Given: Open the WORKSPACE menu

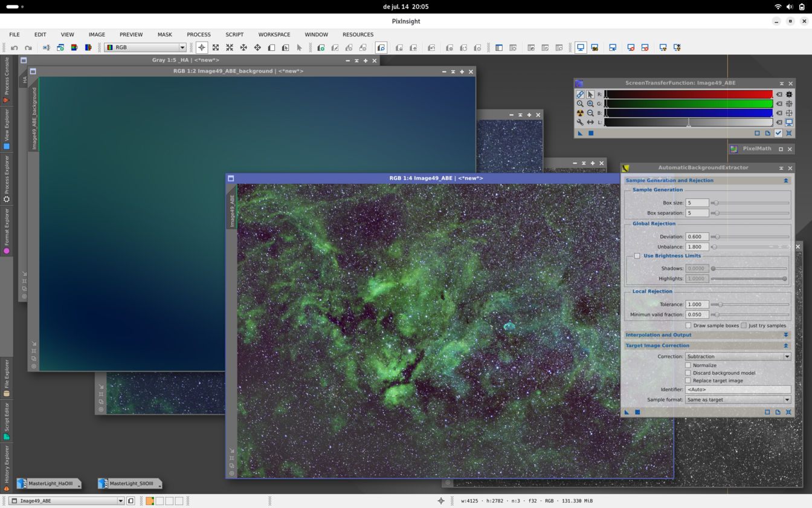Looking at the screenshot, I should click(274, 34).
